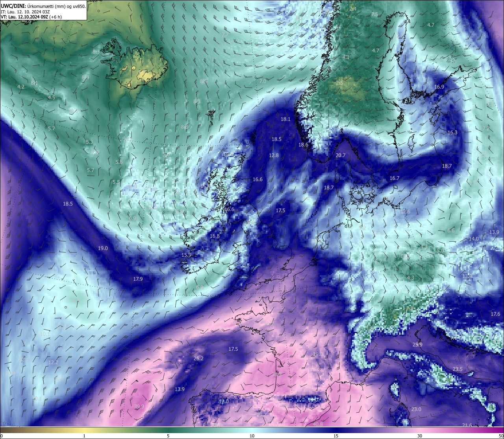504x439 pixels.
Task: Click the 4.1 value over Norway
Action: tap(346, 57)
